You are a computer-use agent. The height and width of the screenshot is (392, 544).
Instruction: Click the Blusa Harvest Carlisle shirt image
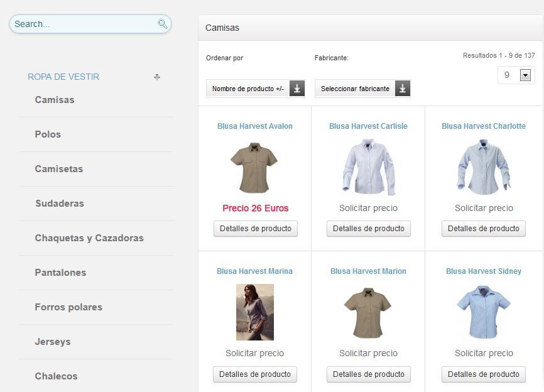click(369, 167)
